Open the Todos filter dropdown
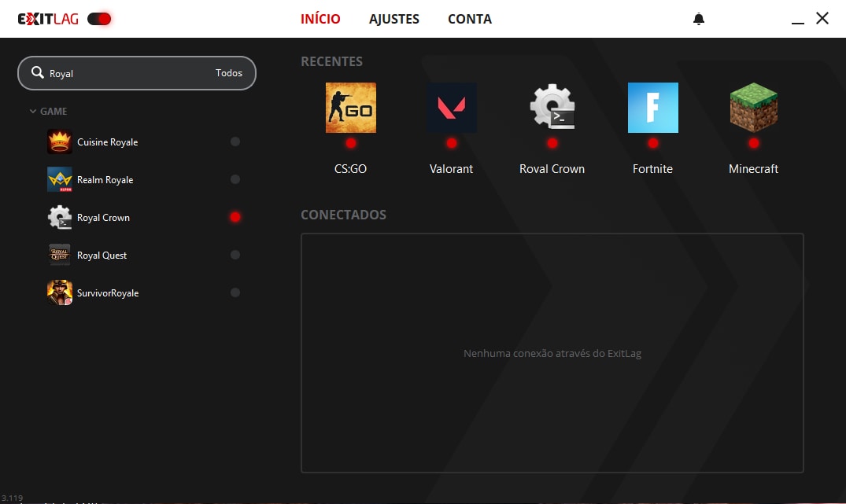 (229, 73)
